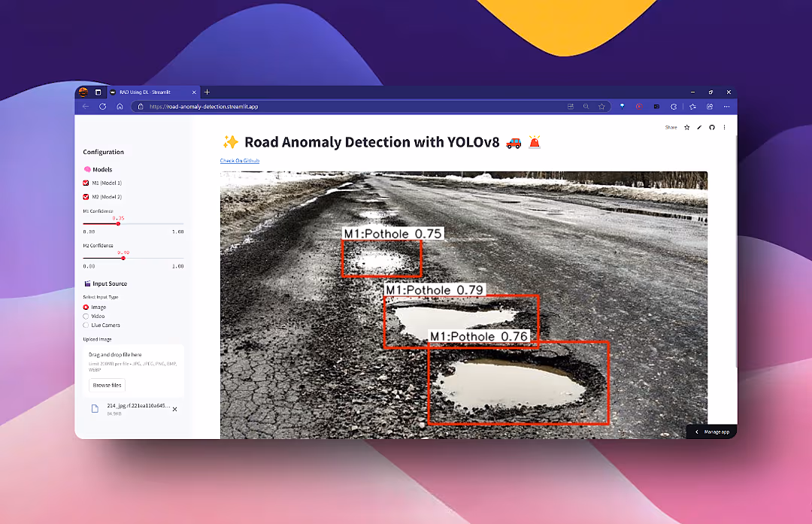Open the app's three-dot options menu

coord(724,127)
